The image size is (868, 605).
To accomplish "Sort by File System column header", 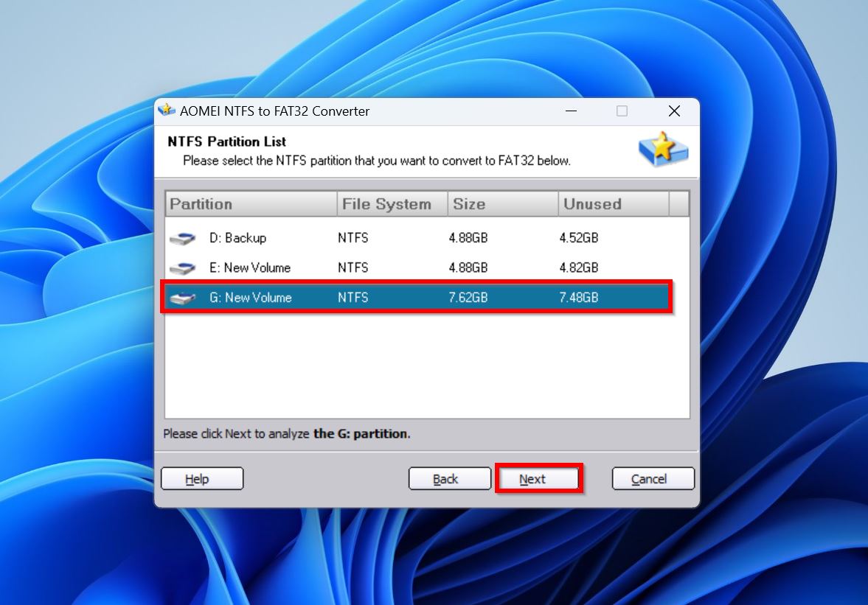I will [392, 204].
